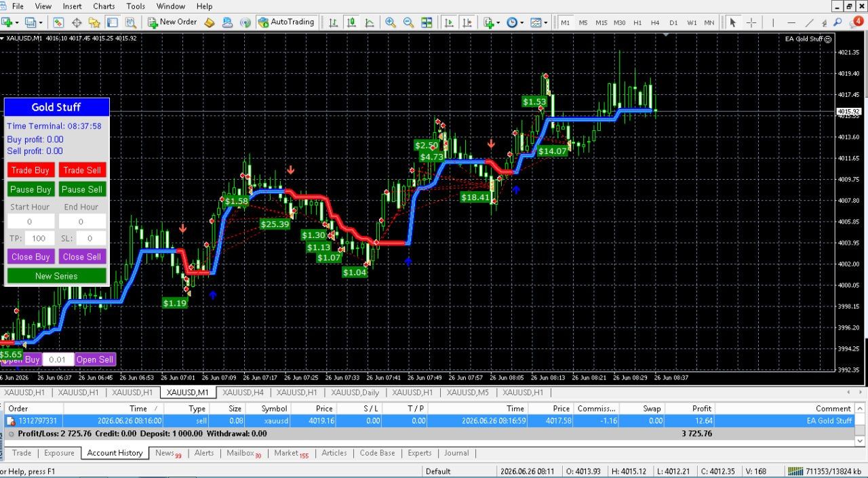This screenshot has width=868, height=478.
Task: Select the standard cursor arrow tool
Action: [732, 22]
